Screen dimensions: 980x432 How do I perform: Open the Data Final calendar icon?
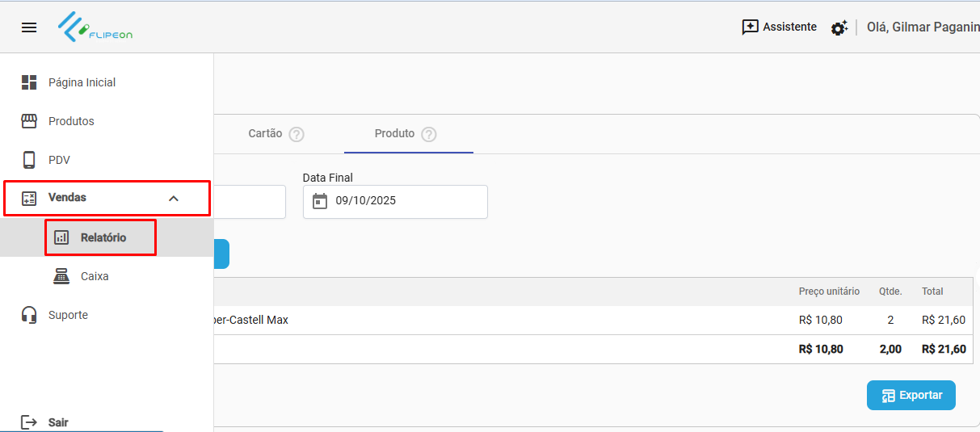coord(320,201)
